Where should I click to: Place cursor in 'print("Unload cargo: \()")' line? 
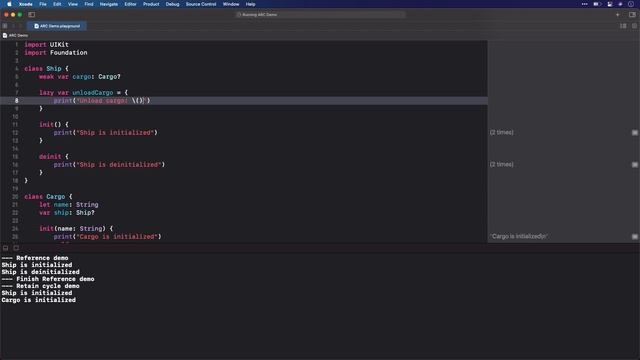(x=102, y=101)
